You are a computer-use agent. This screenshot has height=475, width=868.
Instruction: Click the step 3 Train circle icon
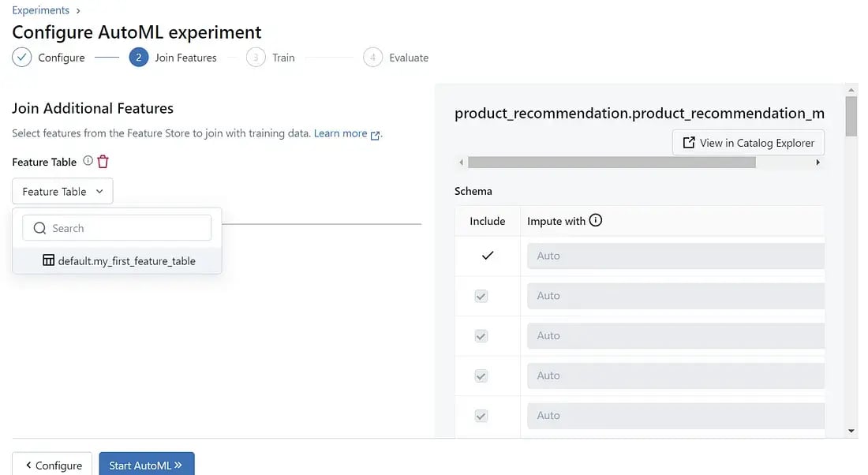click(256, 58)
